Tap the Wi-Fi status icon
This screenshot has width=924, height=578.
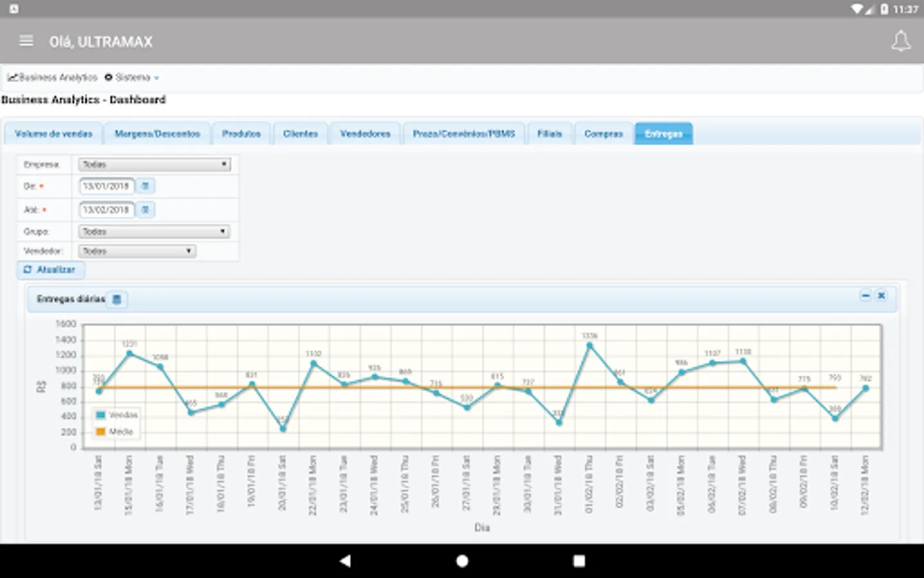(857, 9)
